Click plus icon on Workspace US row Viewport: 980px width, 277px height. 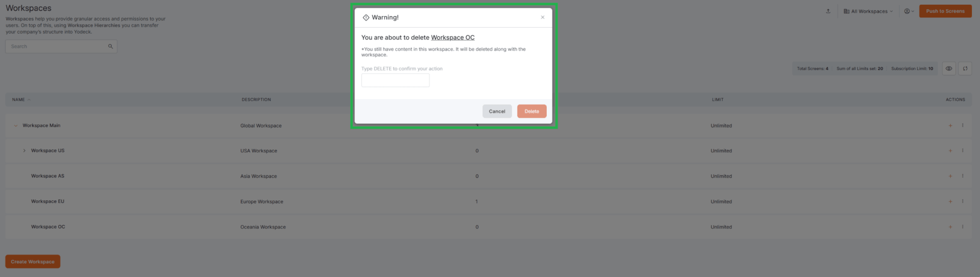click(950, 151)
